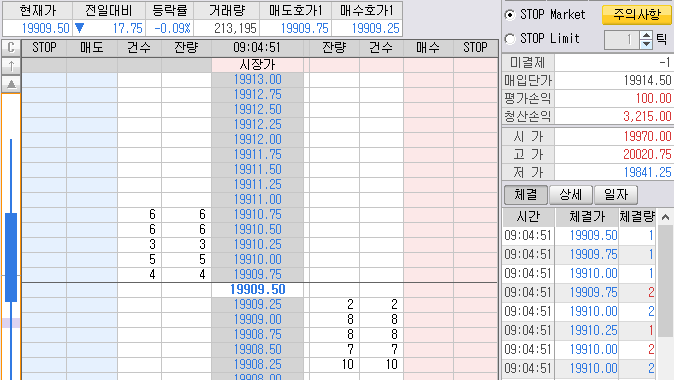Switch to the 체결 tab
674x380 pixels.
click(526, 195)
